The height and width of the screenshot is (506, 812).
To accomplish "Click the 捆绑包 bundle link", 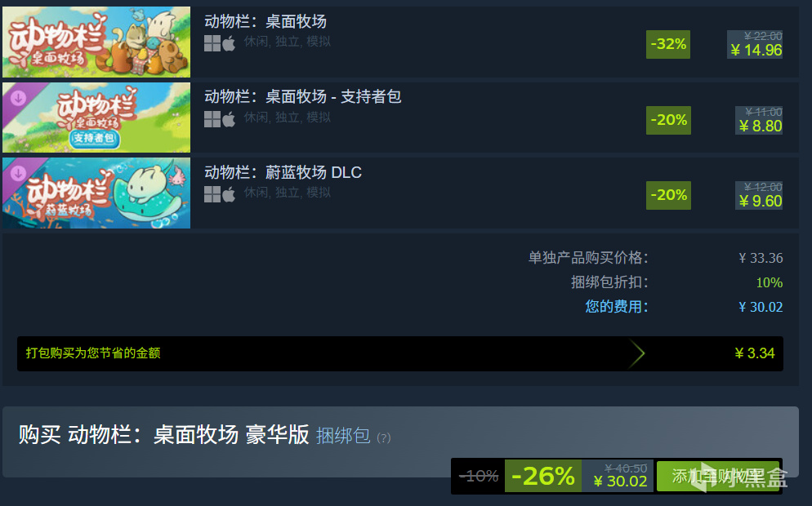I will tap(343, 436).
